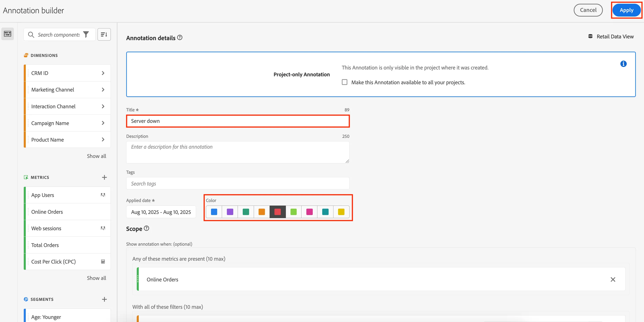Open the component filter funnel icon
This screenshot has height=322, width=644.
tap(86, 35)
